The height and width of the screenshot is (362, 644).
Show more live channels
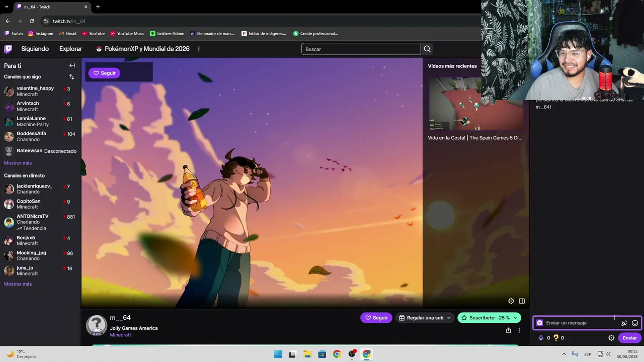coord(18,284)
